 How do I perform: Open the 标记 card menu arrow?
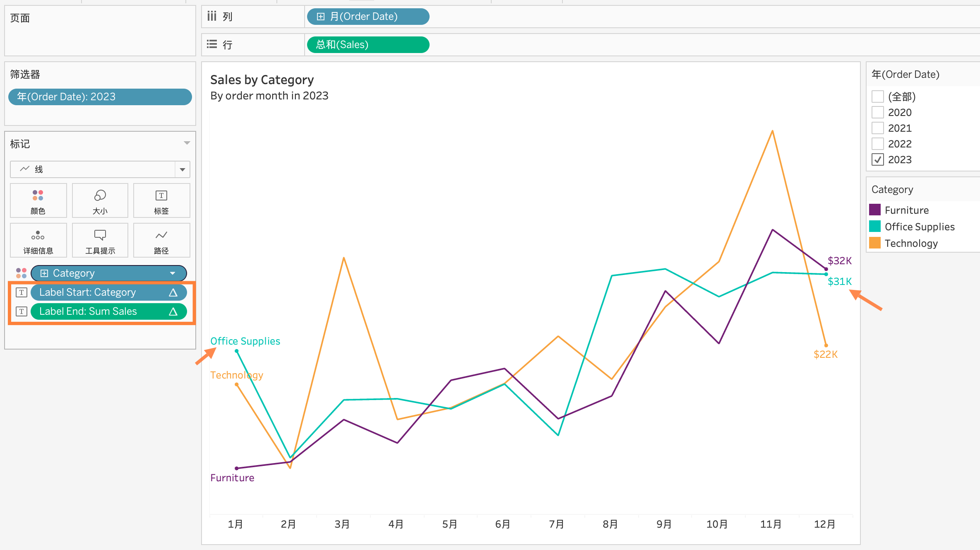(x=187, y=143)
